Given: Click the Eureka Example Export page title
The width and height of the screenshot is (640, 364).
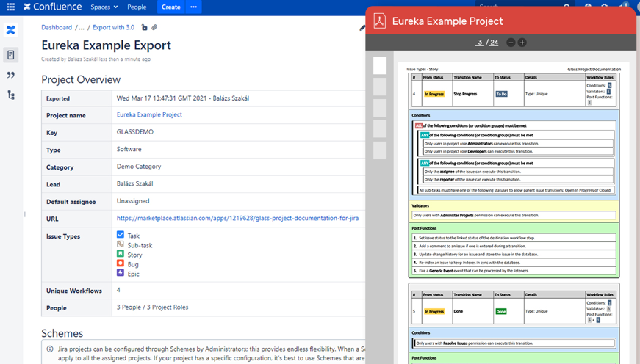Looking at the screenshot, I should coord(106,45).
